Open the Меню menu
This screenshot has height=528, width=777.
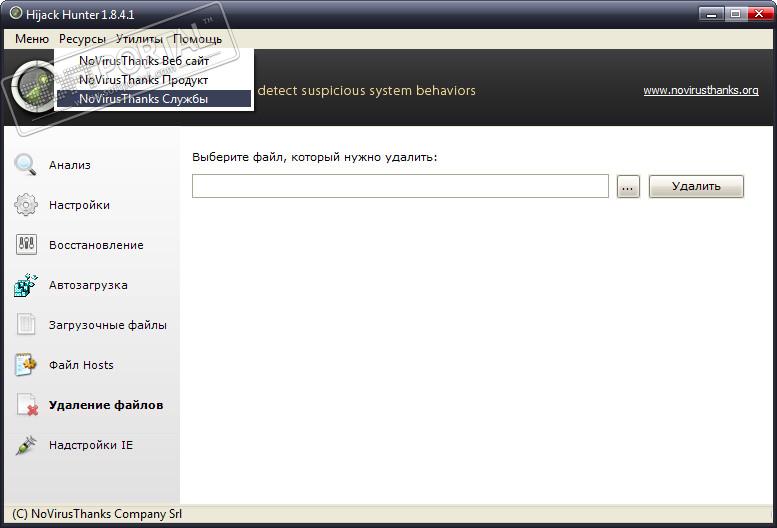click(x=32, y=39)
